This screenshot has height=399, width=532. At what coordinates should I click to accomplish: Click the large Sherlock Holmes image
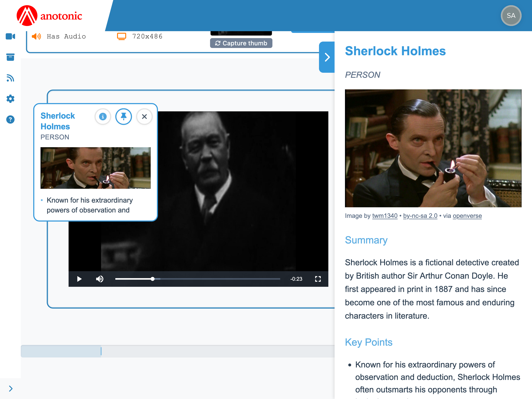(x=433, y=148)
